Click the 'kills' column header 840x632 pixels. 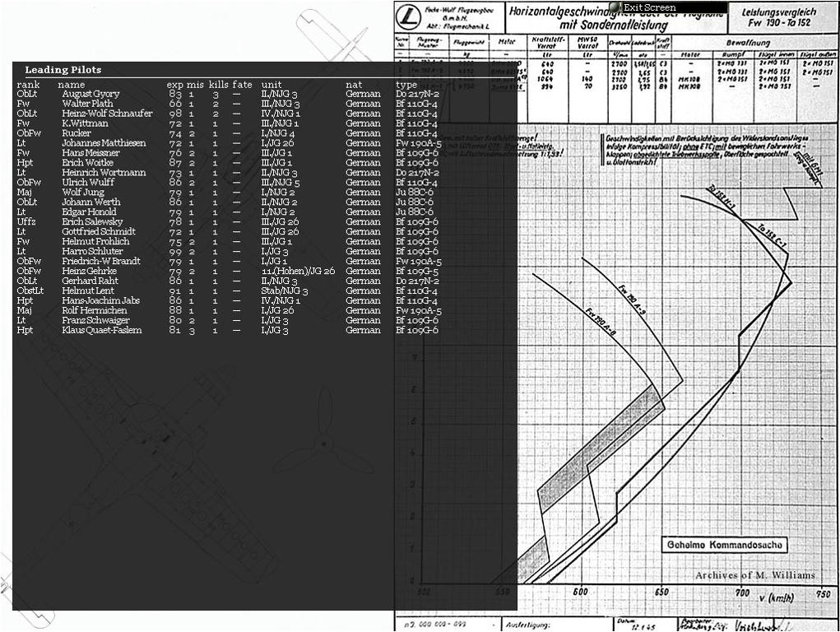219,85
